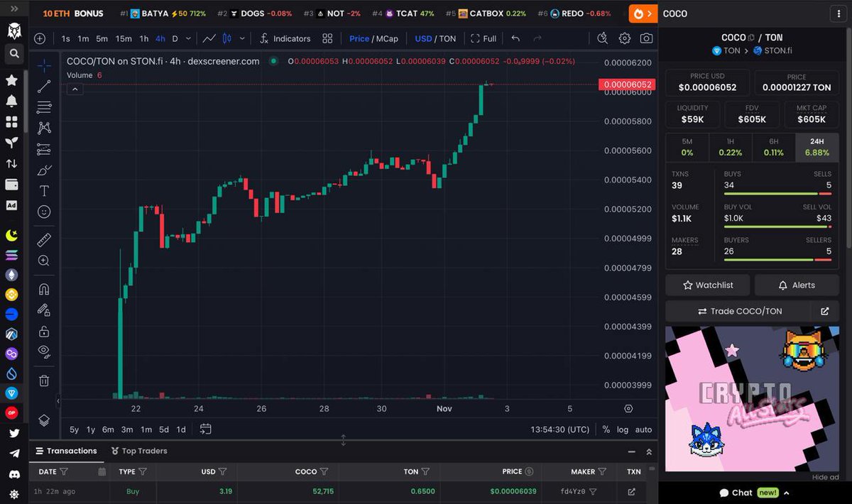Click the trash icon to remove drawings
The height and width of the screenshot is (504, 852).
tap(44, 380)
